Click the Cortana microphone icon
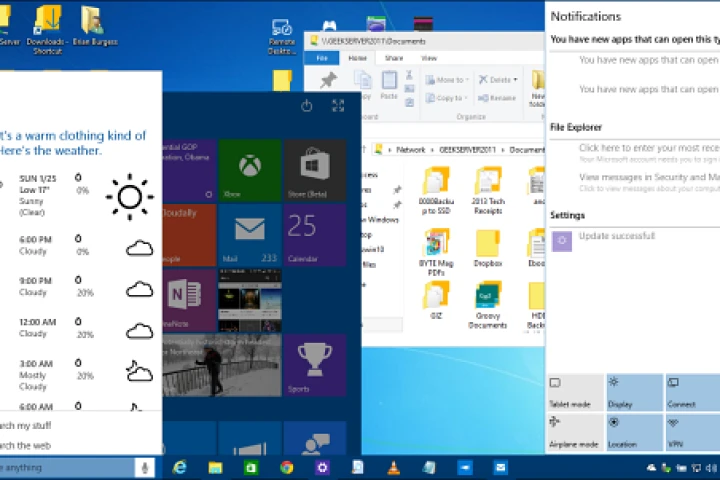Image resolution: width=720 pixels, height=480 pixels. coord(145,468)
